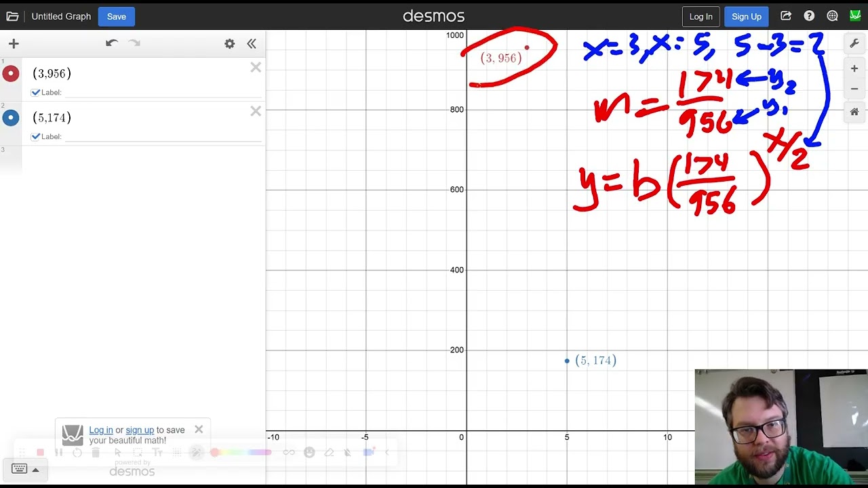Click the redo arrow icon
Image resolution: width=868 pixels, height=488 pixels.
point(134,43)
